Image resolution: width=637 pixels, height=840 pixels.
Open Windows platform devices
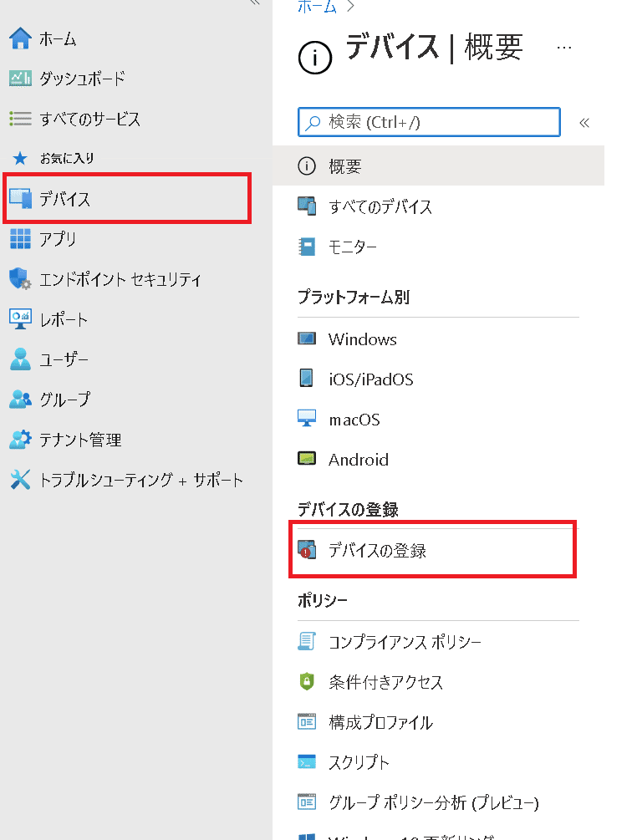pyautogui.click(x=362, y=339)
